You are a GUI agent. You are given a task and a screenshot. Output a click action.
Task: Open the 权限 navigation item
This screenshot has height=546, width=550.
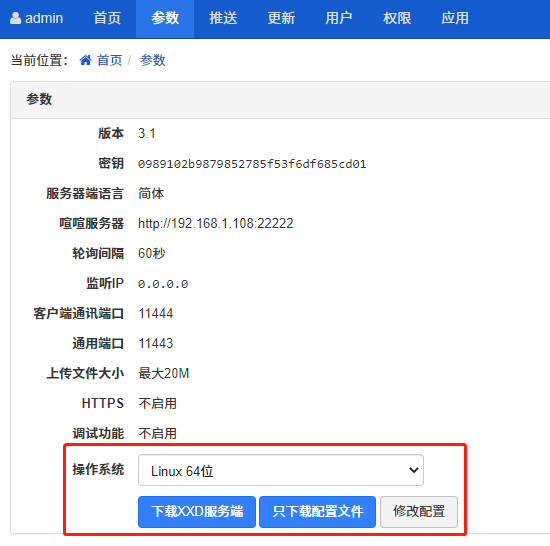[397, 18]
